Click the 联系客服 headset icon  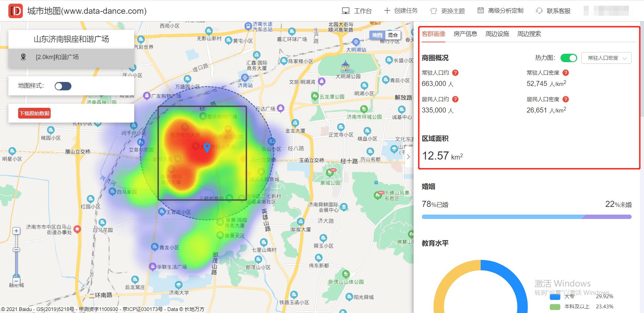(539, 11)
